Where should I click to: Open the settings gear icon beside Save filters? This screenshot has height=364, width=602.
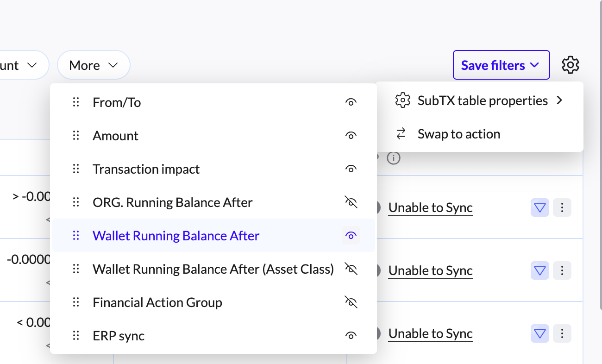tap(570, 65)
